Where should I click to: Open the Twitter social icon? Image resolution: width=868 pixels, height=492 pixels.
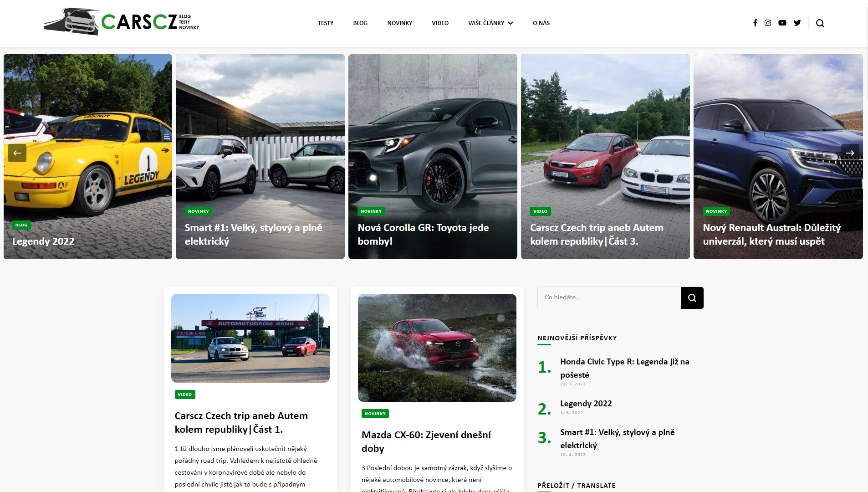coord(797,23)
